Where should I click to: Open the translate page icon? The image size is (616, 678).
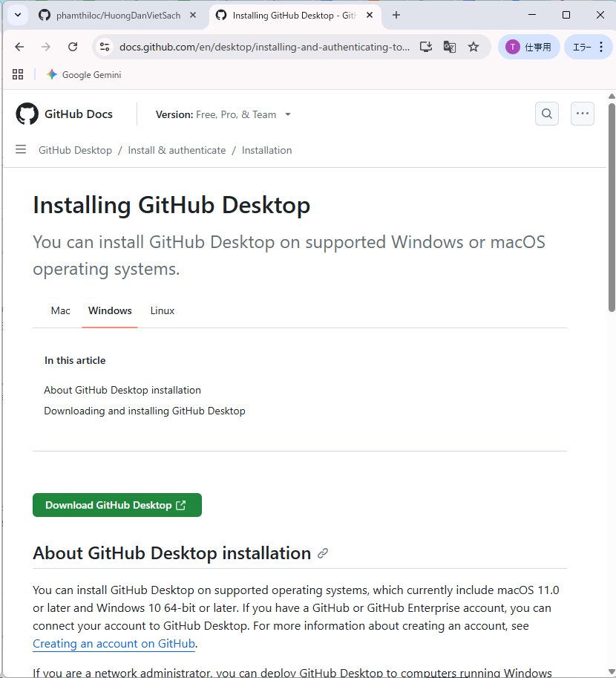coord(450,47)
